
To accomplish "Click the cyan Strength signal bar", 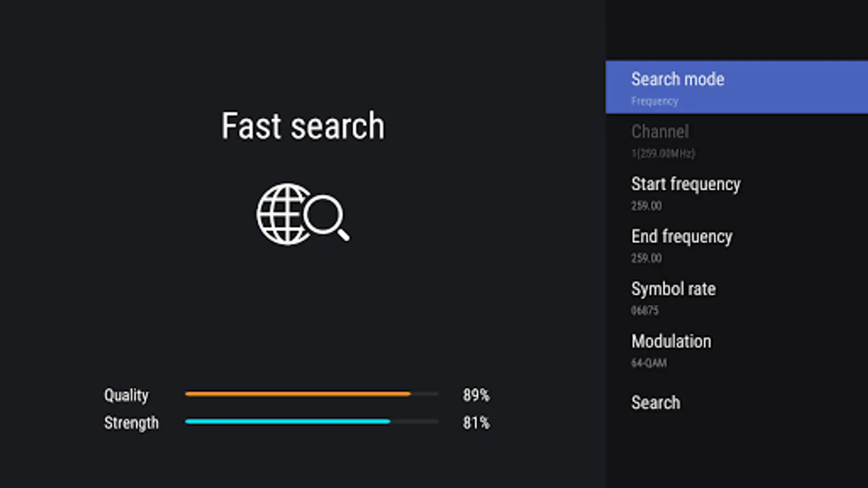I will 288,421.
